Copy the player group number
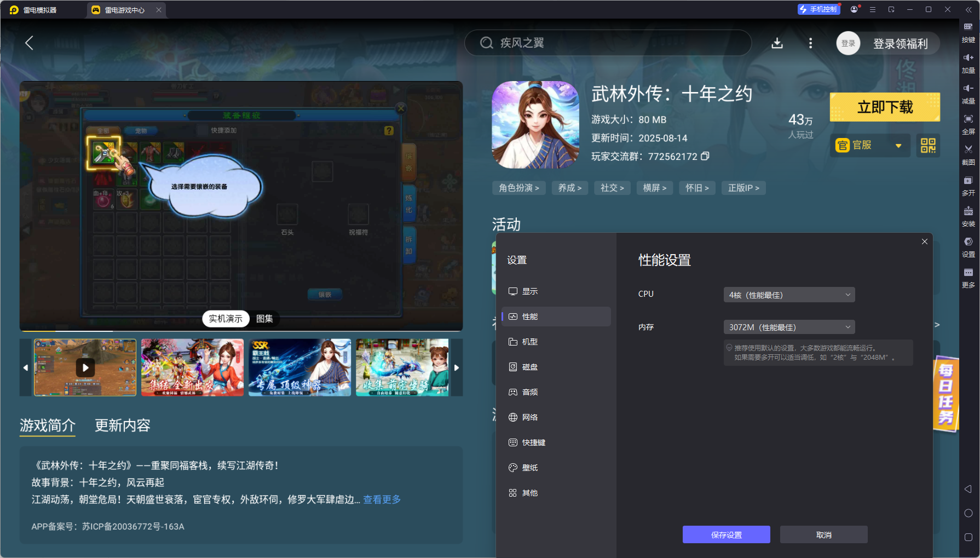Image resolution: width=980 pixels, height=558 pixels. [705, 156]
